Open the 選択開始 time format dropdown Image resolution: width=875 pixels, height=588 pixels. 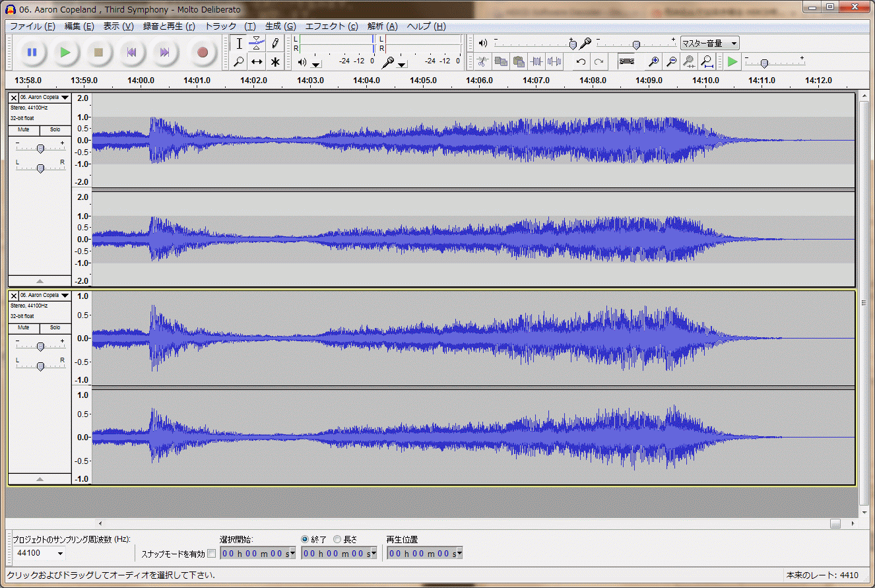click(x=292, y=554)
